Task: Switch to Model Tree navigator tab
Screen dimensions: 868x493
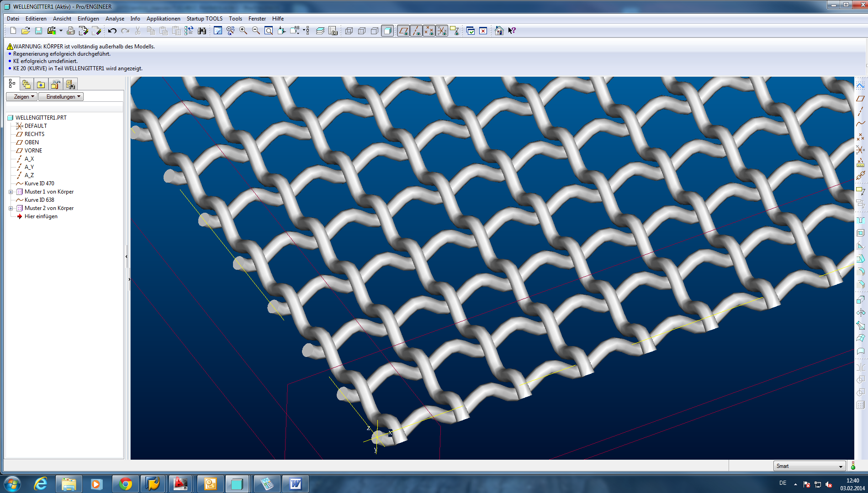Action: pos(12,84)
